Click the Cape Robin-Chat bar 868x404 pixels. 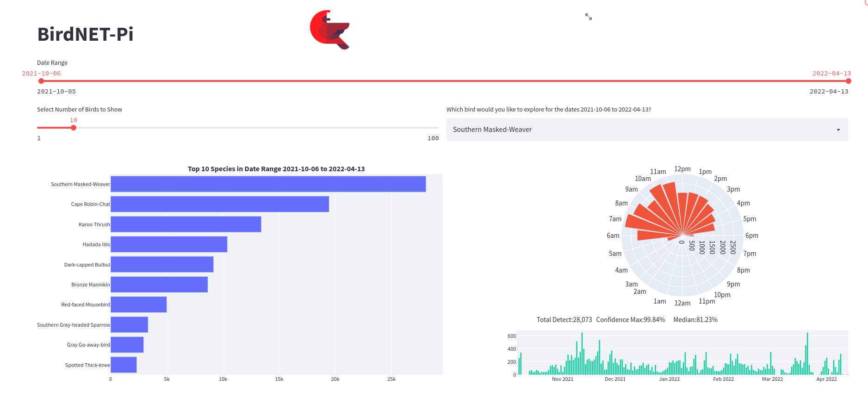click(220, 204)
